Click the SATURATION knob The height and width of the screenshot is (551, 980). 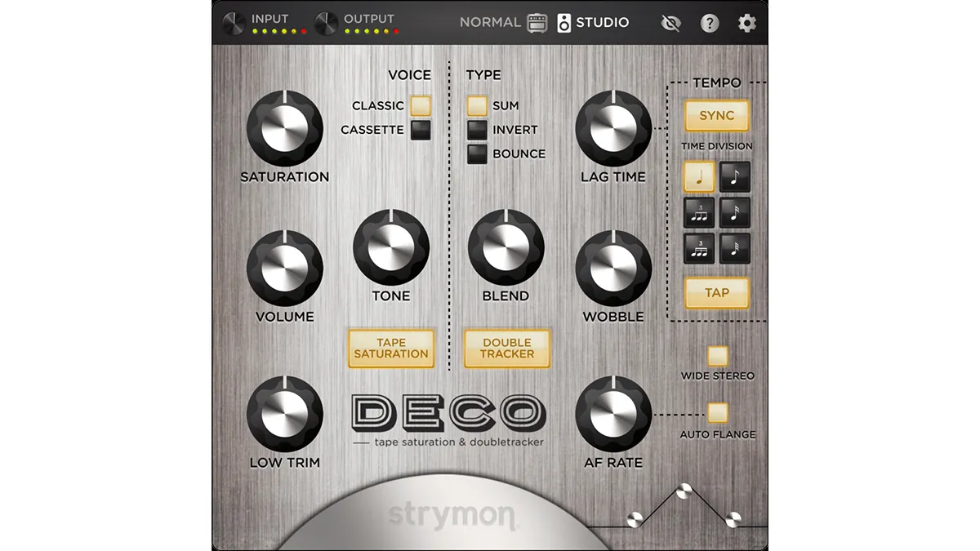[284, 128]
